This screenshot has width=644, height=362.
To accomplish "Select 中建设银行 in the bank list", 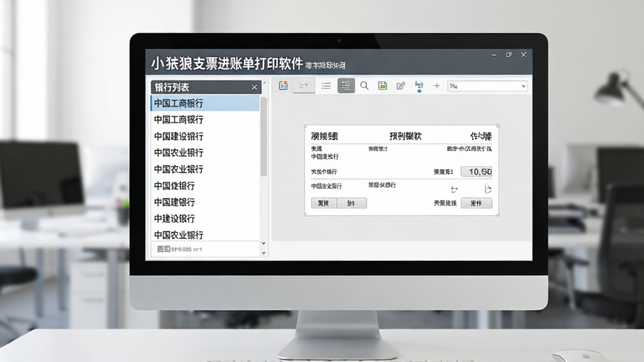I will (x=205, y=218).
